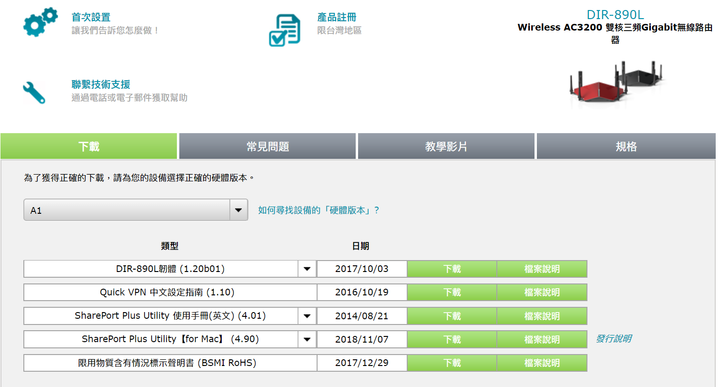The height and width of the screenshot is (387, 720).
Task: Open file description for Quick VPN guide
Action: pos(542,292)
